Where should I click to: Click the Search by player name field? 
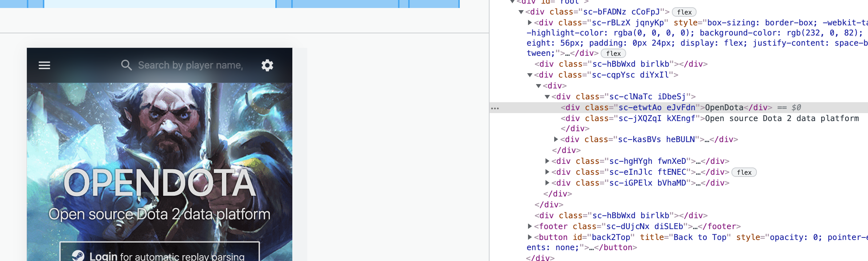click(x=190, y=65)
